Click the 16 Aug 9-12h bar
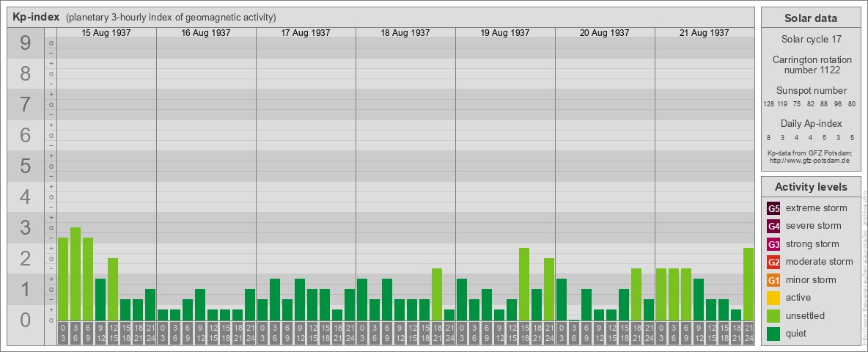The height and width of the screenshot is (352, 868). point(200,304)
